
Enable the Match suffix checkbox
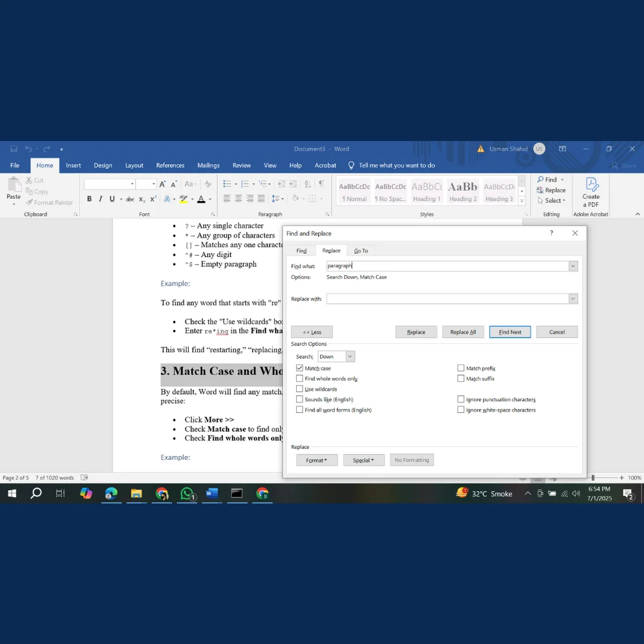[461, 378]
